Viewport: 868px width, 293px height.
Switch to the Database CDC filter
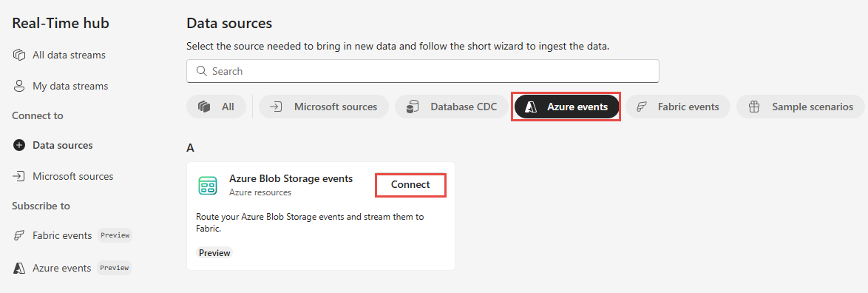click(451, 107)
